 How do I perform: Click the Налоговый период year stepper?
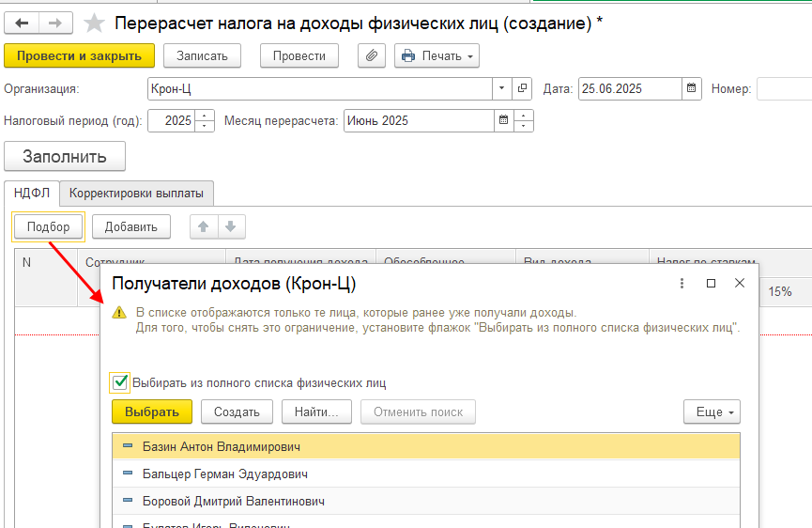tap(205, 121)
